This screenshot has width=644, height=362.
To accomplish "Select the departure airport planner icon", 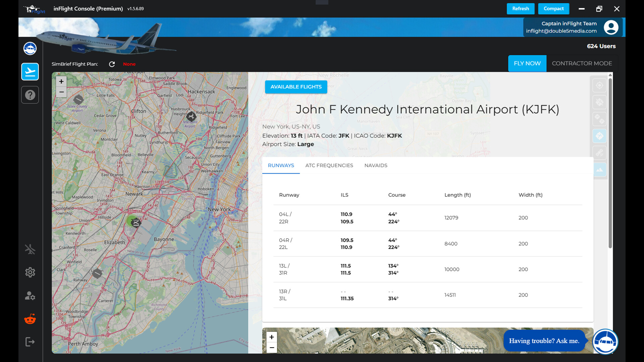I will tap(30, 72).
